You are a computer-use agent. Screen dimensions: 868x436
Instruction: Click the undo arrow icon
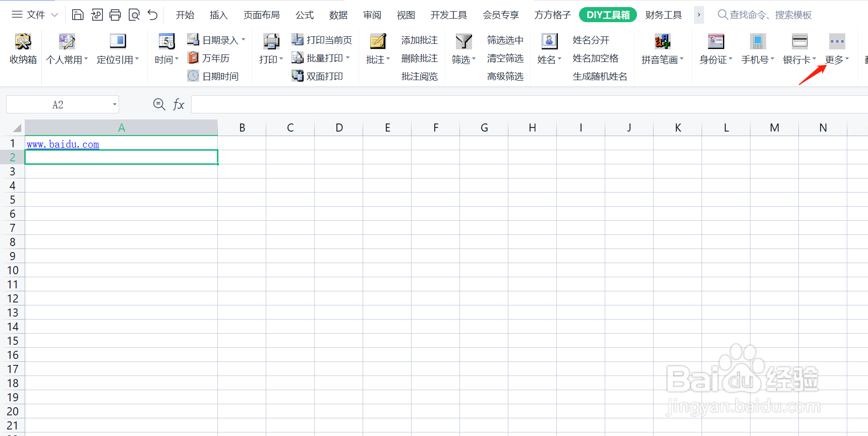[152, 15]
